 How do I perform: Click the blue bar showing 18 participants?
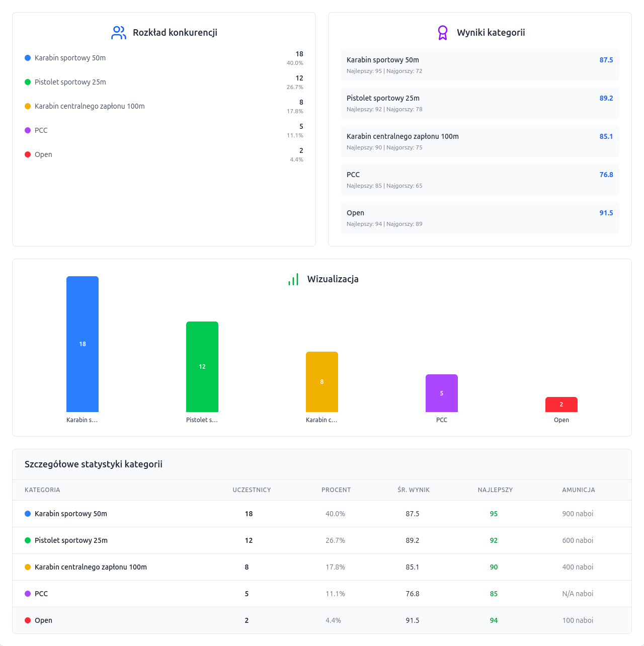pos(83,344)
